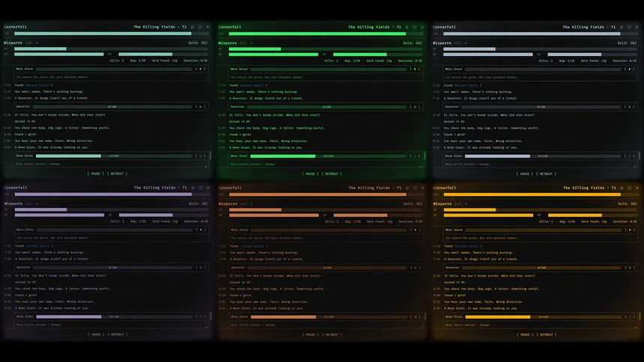Click Mass Grave dot icon in teal panel

tap(198, 69)
